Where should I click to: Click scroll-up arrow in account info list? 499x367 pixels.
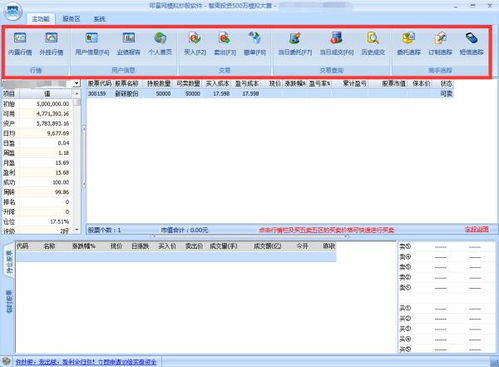77,94
